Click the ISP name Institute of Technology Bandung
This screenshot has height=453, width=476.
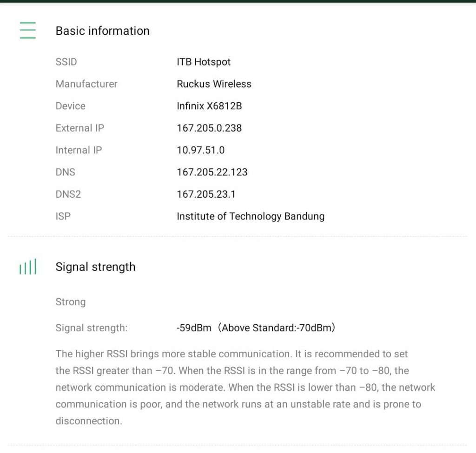tap(251, 216)
